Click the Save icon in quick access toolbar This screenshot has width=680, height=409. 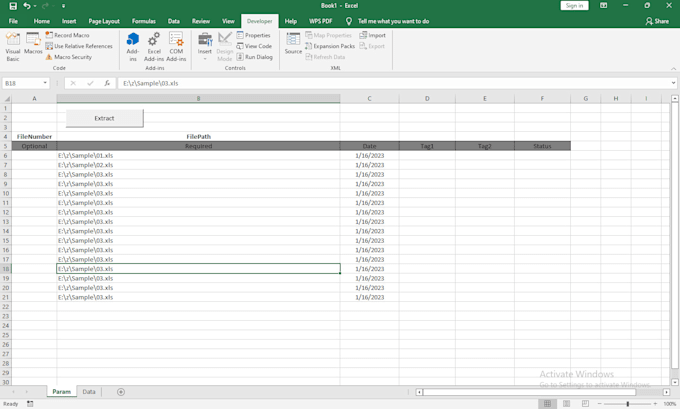pyautogui.click(x=12, y=6)
